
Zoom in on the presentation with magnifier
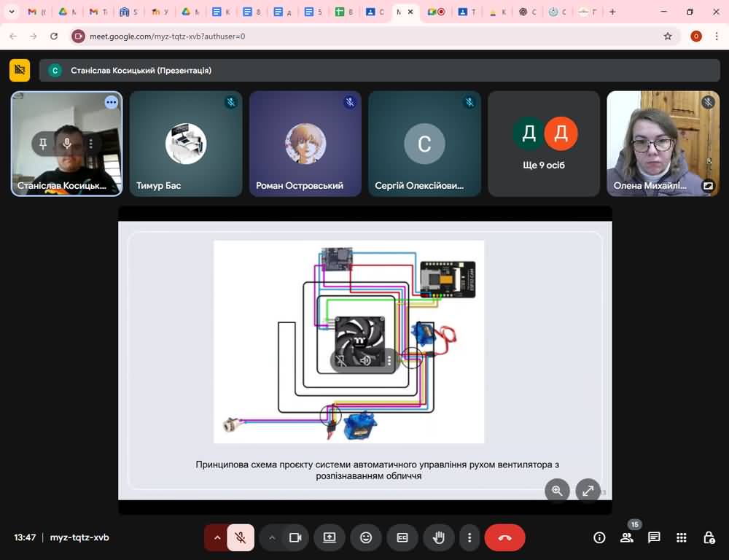[558, 491]
